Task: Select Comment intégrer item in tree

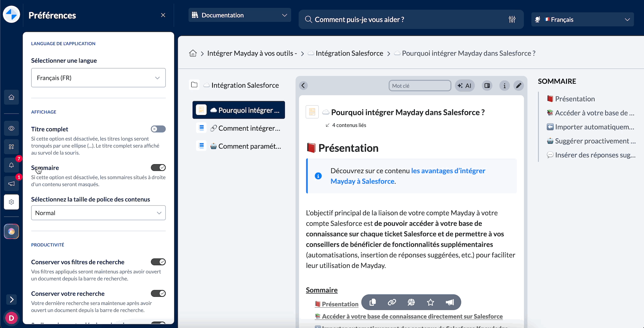Action: coord(249,128)
